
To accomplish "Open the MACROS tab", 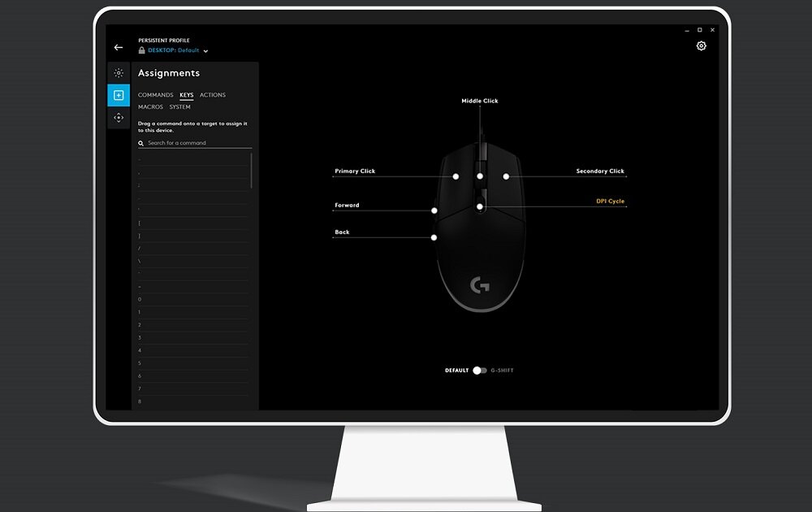I will click(x=150, y=107).
